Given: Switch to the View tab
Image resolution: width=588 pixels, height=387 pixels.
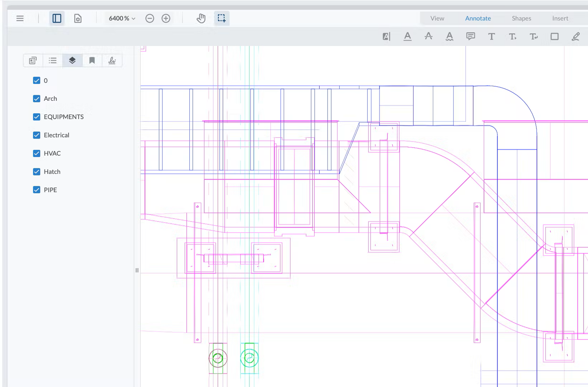Looking at the screenshot, I should (x=437, y=18).
